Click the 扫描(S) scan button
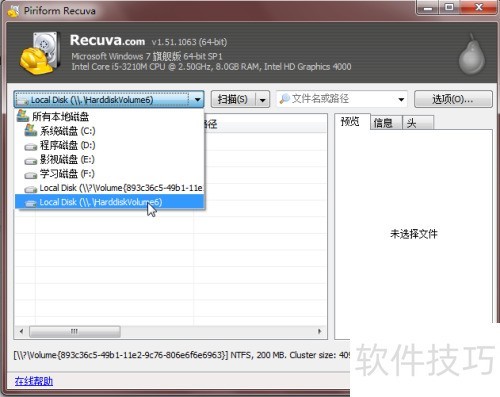Viewport: 500px width, 397px height. click(233, 99)
